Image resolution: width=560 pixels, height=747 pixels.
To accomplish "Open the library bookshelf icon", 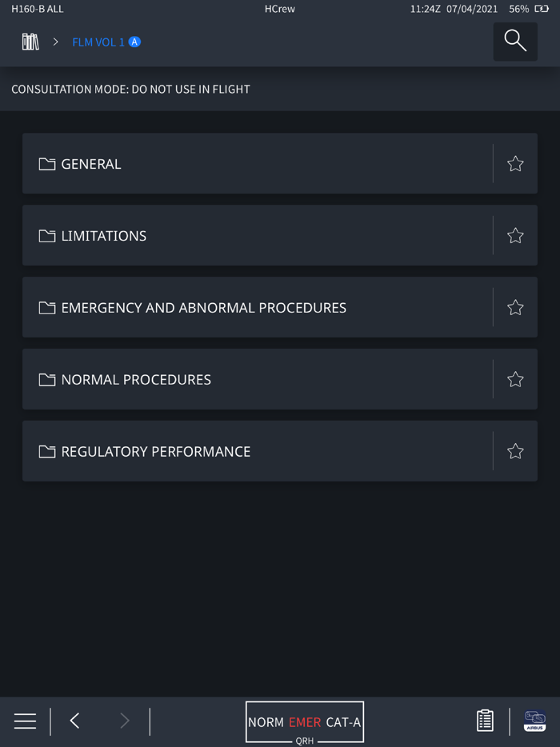I will point(30,42).
